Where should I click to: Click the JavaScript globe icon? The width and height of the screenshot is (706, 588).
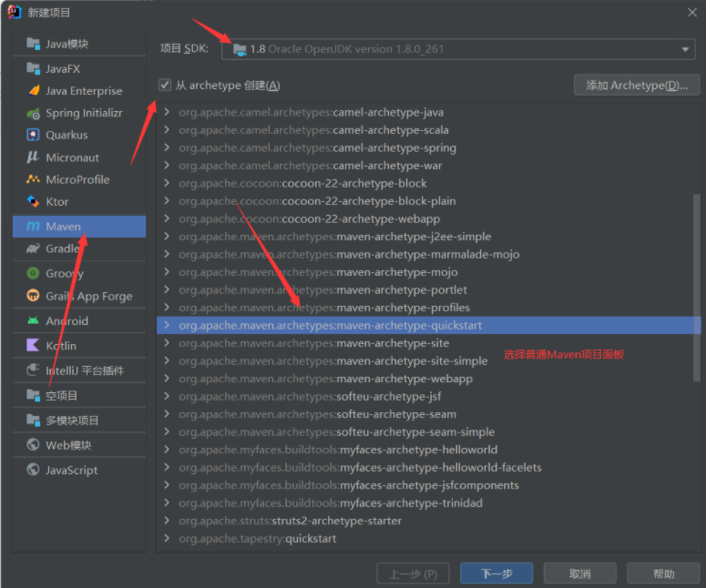[33, 470]
